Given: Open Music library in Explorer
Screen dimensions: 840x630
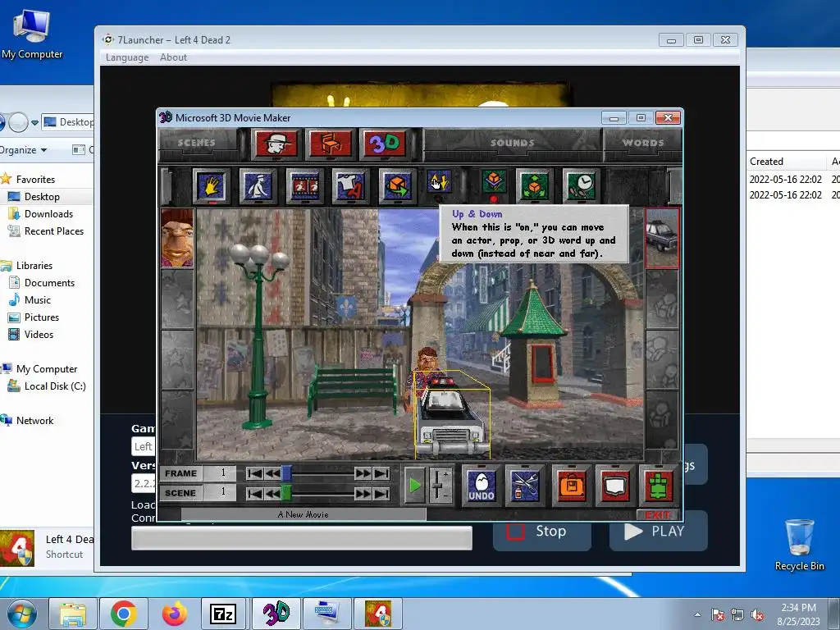Looking at the screenshot, I should (38, 300).
